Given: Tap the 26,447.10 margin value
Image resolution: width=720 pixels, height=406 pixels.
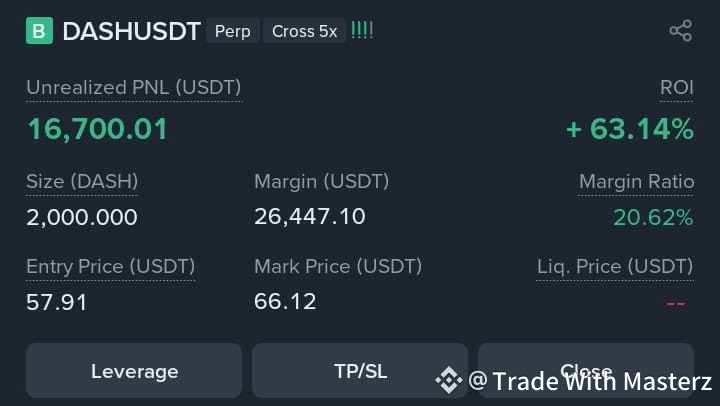Looking at the screenshot, I should tap(309, 216).
